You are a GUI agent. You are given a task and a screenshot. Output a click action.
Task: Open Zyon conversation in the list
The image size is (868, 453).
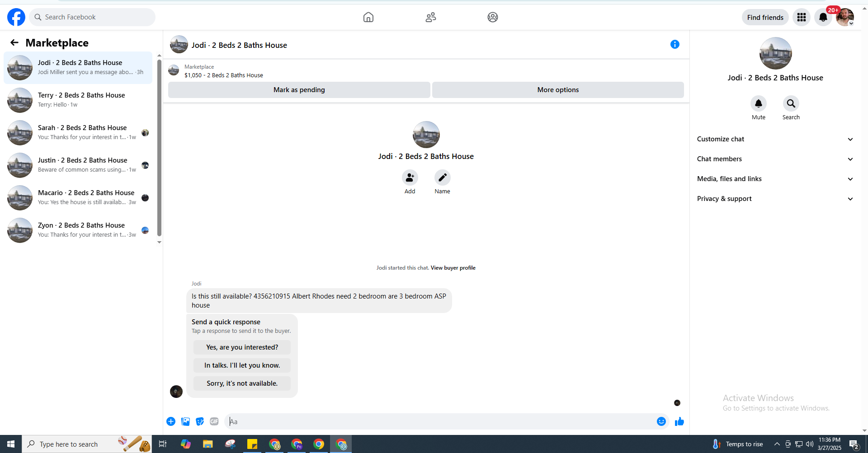78,230
